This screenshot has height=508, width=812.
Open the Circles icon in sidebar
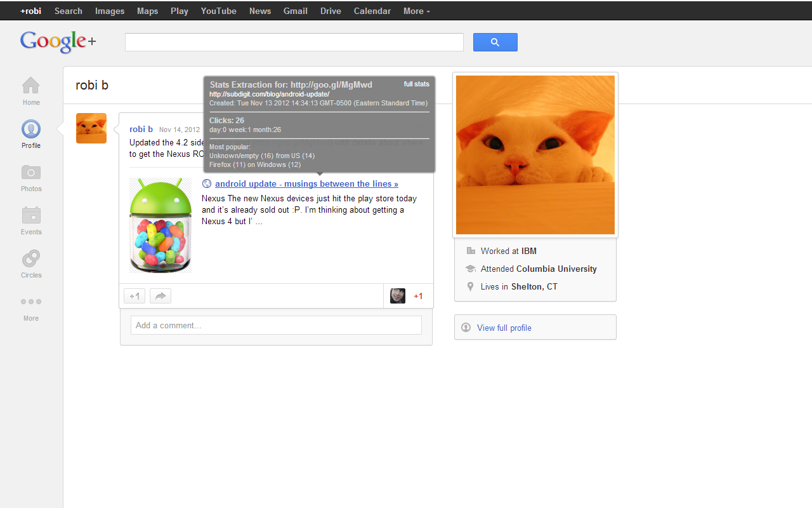30,258
